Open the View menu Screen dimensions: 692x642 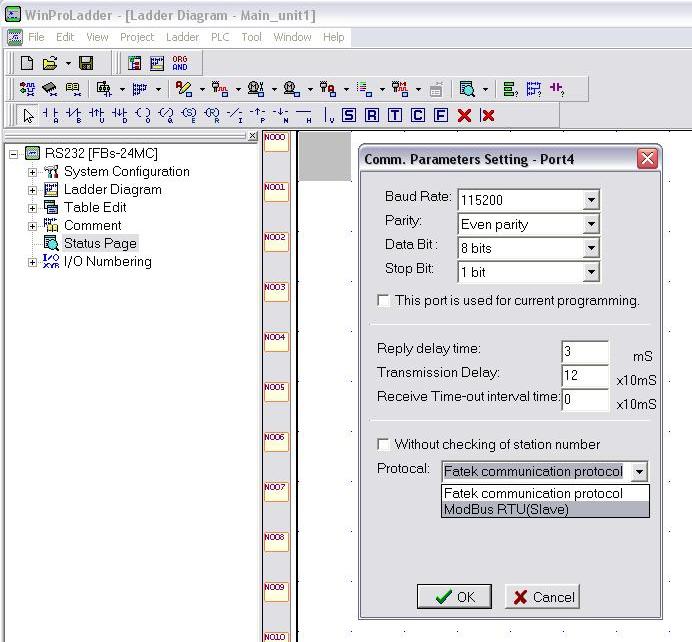97,37
